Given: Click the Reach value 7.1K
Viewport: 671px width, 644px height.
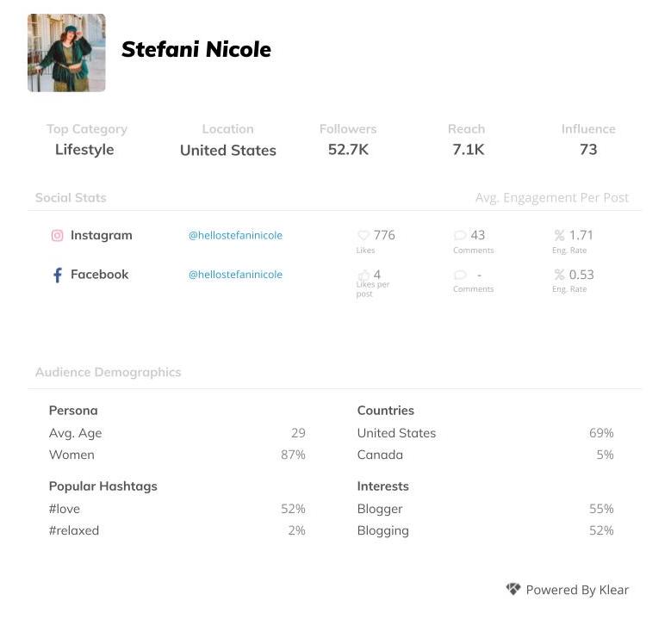Looking at the screenshot, I should click(469, 149).
